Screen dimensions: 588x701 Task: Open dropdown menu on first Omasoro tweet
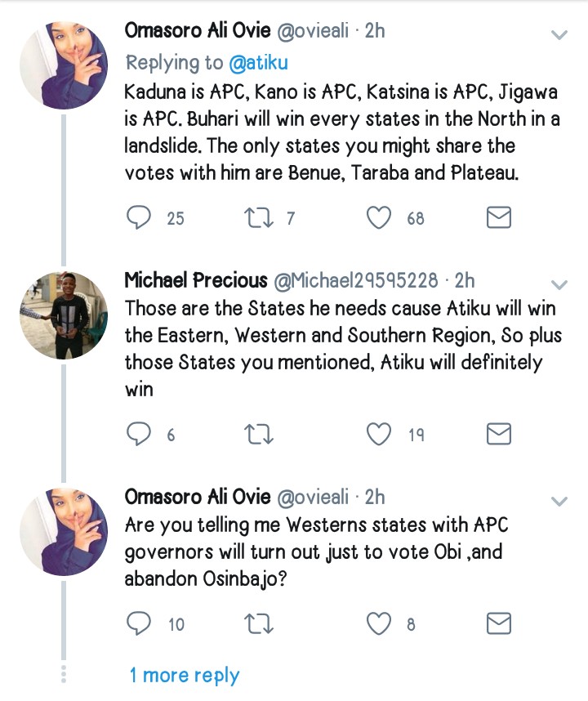(559, 35)
